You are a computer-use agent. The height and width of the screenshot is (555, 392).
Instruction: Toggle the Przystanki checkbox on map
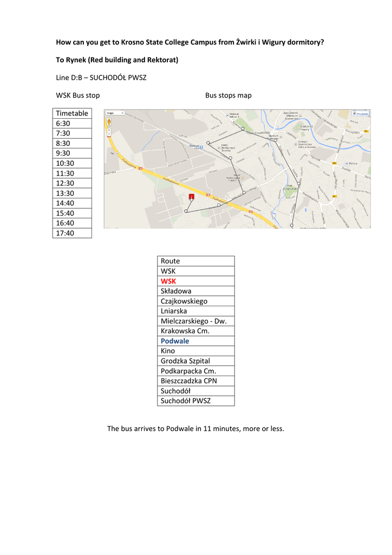coord(355,114)
